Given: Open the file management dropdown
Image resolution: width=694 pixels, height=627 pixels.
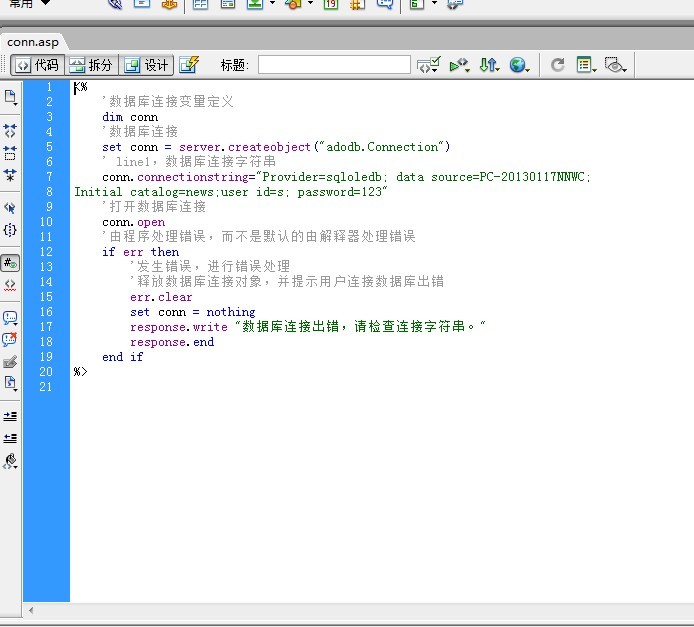Looking at the screenshot, I should [x=489, y=65].
